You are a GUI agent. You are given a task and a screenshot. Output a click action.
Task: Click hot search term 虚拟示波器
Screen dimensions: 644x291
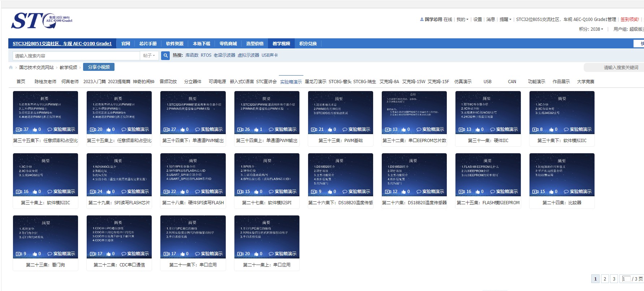tap(248, 55)
